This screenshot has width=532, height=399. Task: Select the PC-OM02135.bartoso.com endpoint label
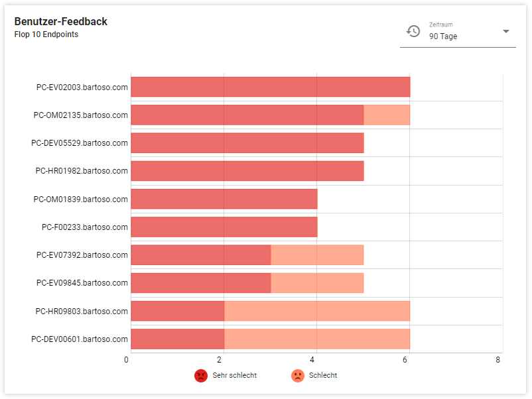point(81,115)
